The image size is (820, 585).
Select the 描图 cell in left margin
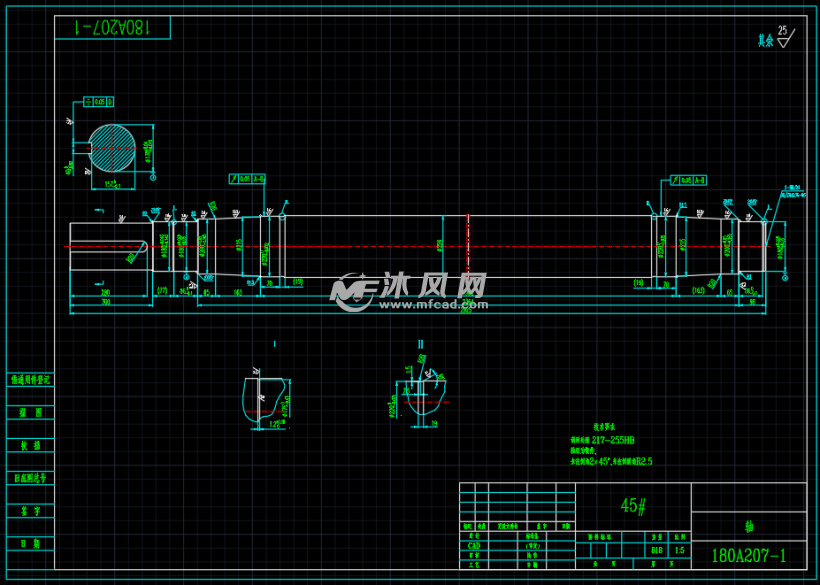30,412
